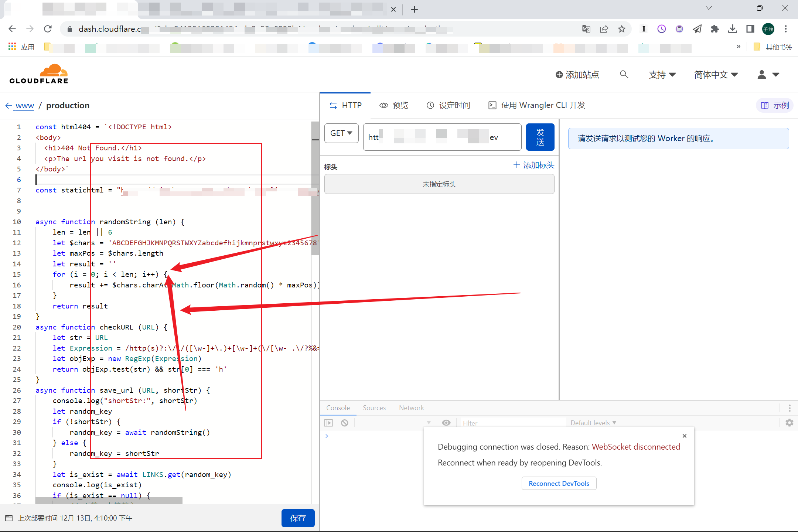Click the 未指定标头 headers placeholder
Screen dimensions: 798x532
click(439, 184)
